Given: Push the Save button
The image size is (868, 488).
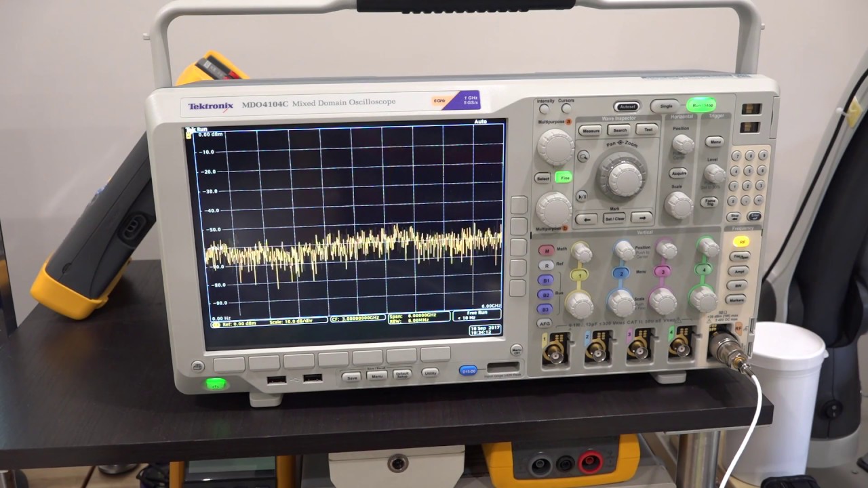Looking at the screenshot, I should (351, 377).
